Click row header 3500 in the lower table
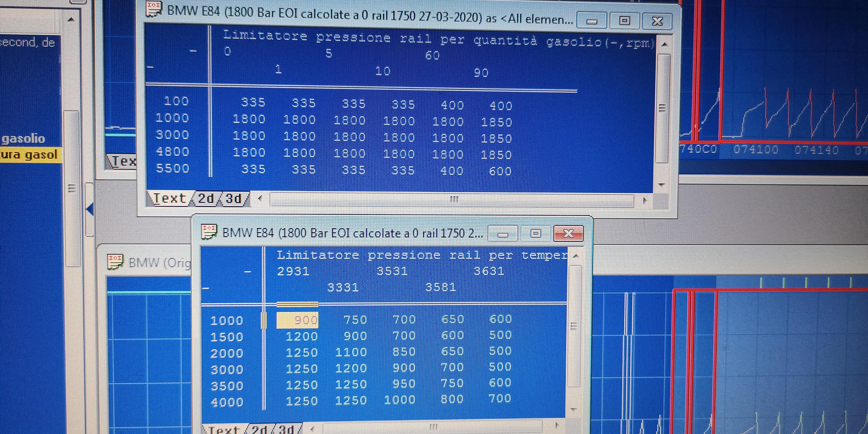Image resolution: width=868 pixels, height=434 pixels. [227, 386]
